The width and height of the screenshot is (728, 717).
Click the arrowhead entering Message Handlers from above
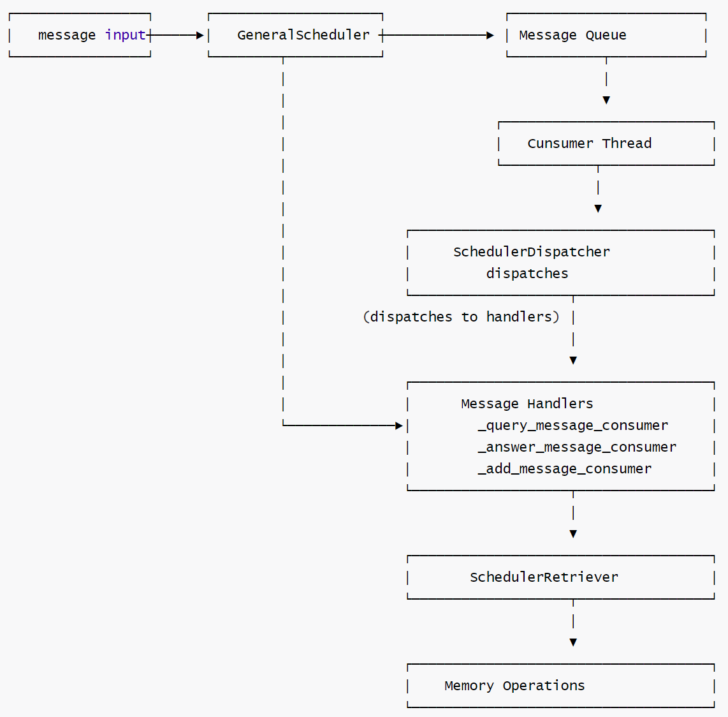pyautogui.click(x=572, y=359)
